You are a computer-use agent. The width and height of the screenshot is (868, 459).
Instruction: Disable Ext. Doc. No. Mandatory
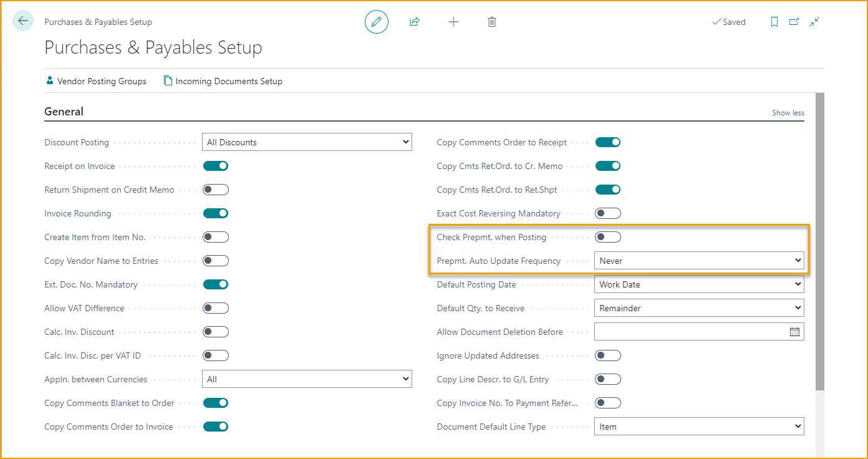tap(215, 284)
